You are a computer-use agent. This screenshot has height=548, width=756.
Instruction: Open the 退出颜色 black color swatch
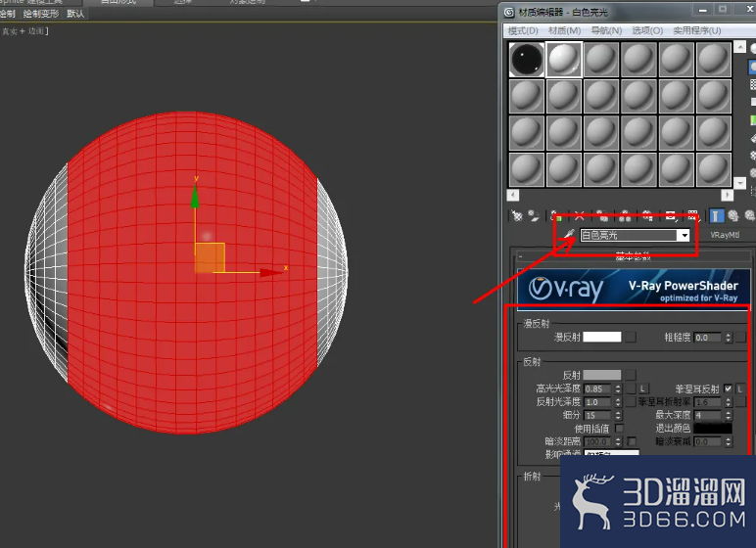tap(713, 428)
